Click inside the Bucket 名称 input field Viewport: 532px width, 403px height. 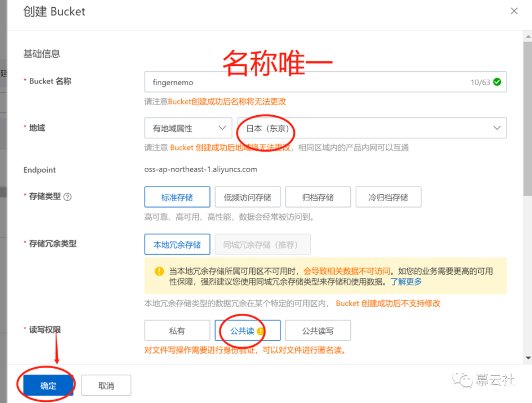point(277,81)
